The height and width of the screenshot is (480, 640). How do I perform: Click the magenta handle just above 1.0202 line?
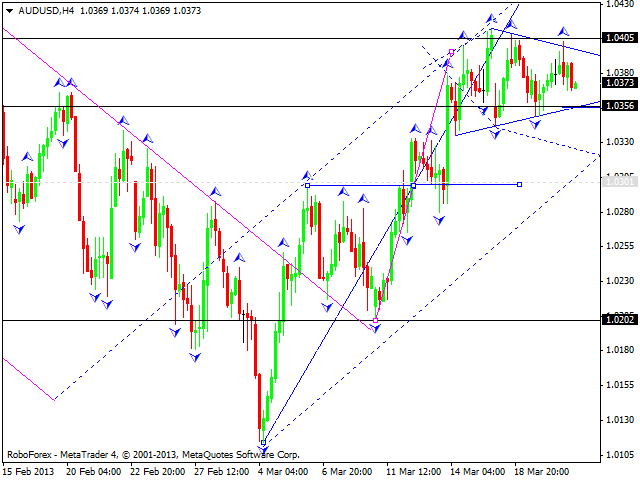coord(376,320)
